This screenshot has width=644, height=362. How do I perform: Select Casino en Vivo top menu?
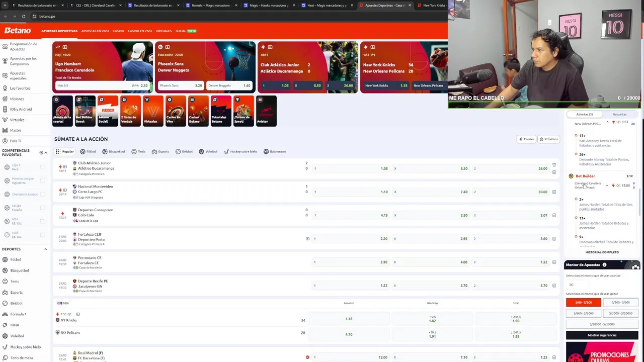click(x=140, y=31)
